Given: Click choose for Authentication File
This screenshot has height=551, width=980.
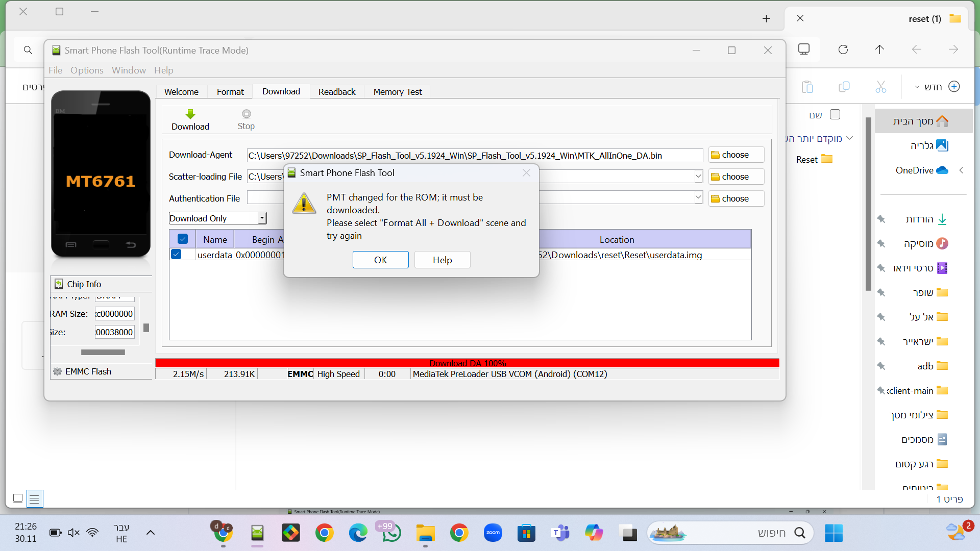Looking at the screenshot, I should click(736, 198).
